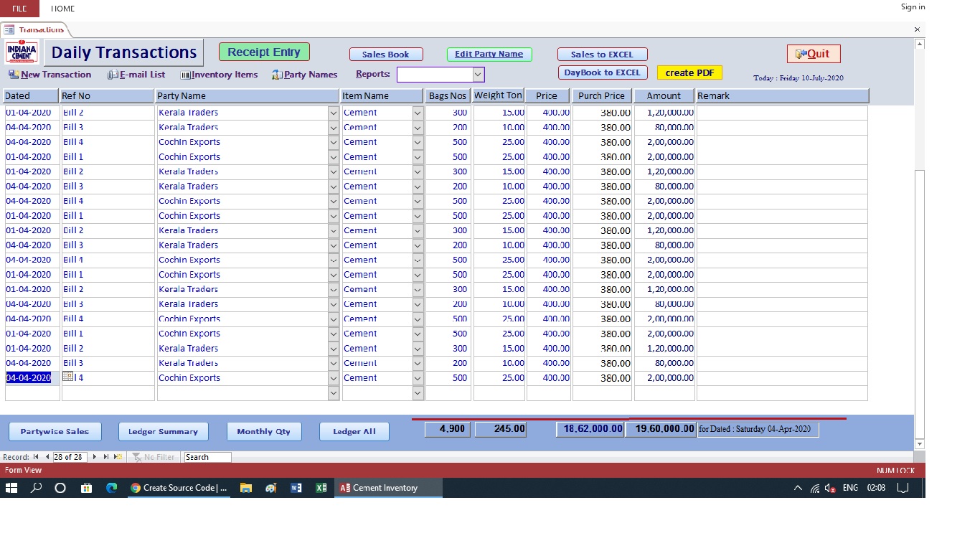Image resolution: width=980 pixels, height=551 pixels.
Task: Click the taskbar search magnifier
Action: pyautogui.click(x=36, y=488)
